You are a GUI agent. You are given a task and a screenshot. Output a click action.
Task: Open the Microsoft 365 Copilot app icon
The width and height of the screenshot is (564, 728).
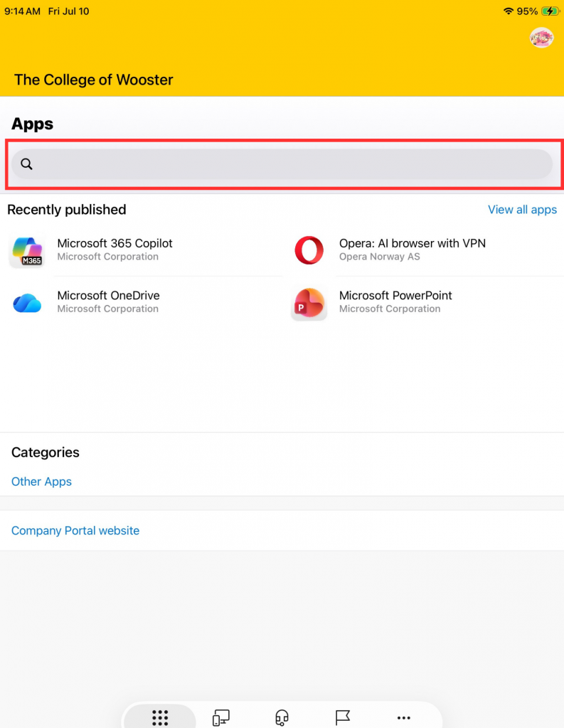(28, 251)
